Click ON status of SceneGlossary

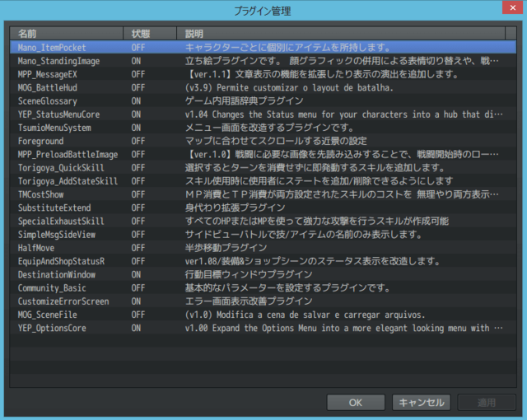click(x=136, y=100)
